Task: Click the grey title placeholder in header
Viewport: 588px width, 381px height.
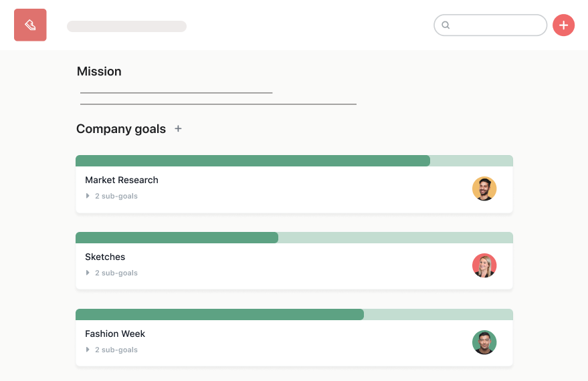Action: pyautogui.click(x=126, y=26)
